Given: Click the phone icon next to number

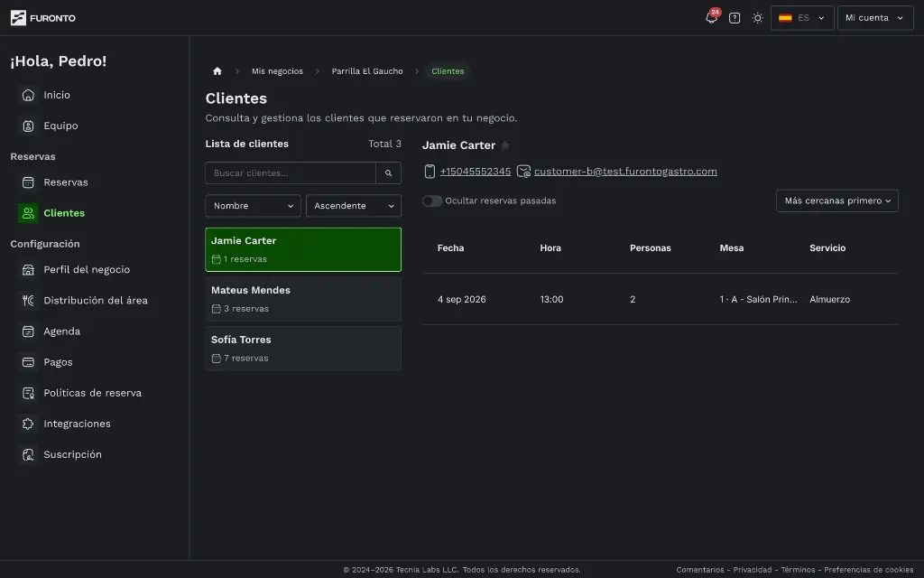Looking at the screenshot, I should (430, 172).
